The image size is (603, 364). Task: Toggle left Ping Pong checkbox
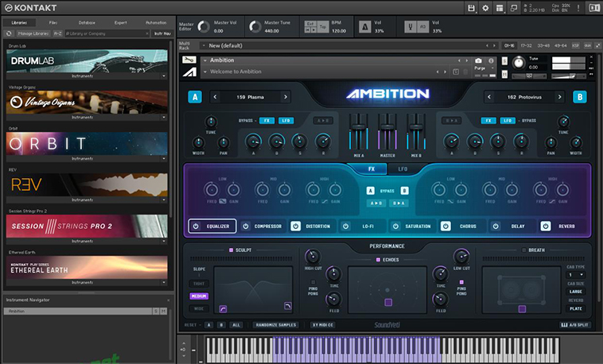point(313,282)
